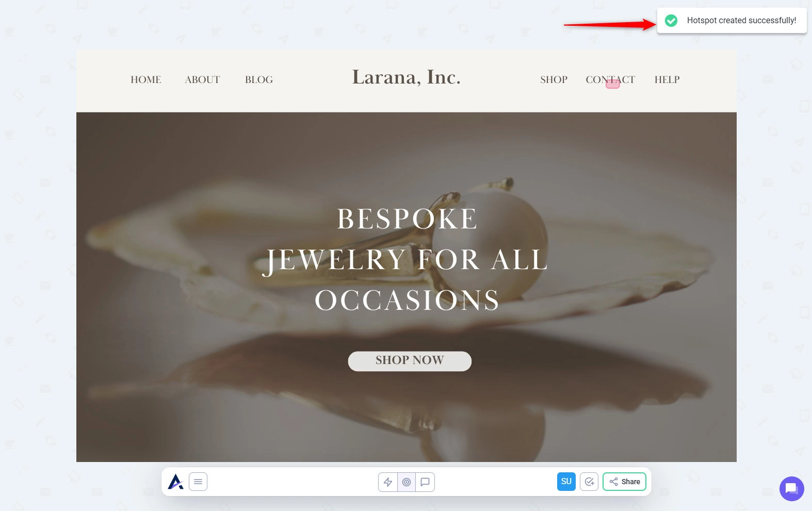
Task: Select the lightning bolt interact mode
Action: point(388,482)
